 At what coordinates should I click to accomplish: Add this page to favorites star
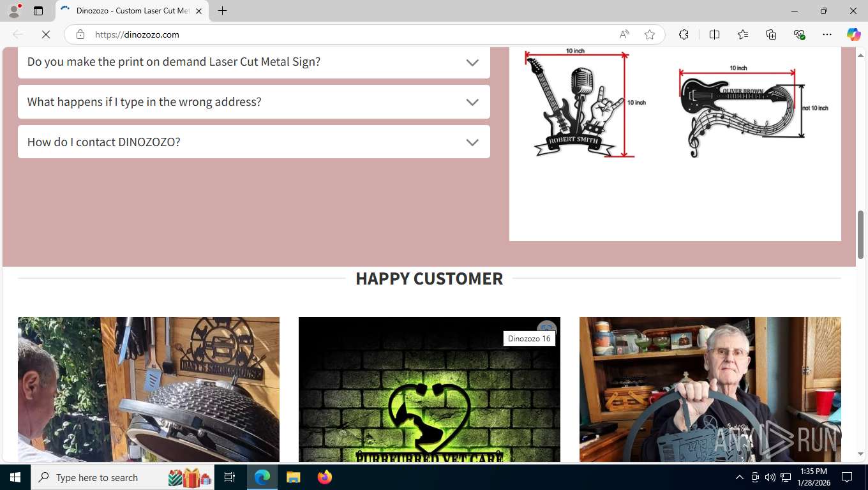(x=650, y=34)
